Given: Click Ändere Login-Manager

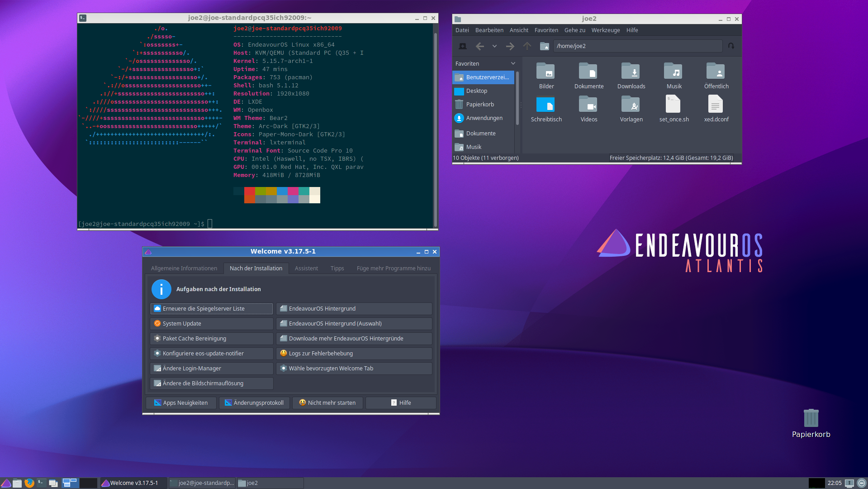Looking at the screenshot, I should click(x=212, y=369).
